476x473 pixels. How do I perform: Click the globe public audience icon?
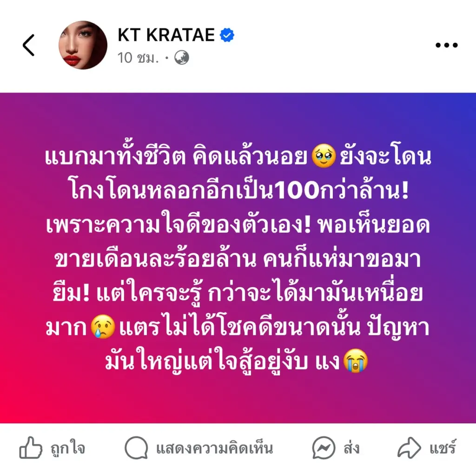[182, 58]
